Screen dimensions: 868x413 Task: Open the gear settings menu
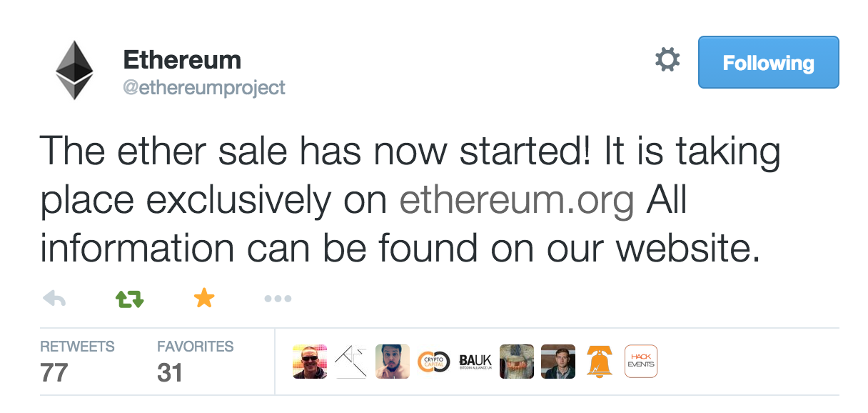coord(667,61)
